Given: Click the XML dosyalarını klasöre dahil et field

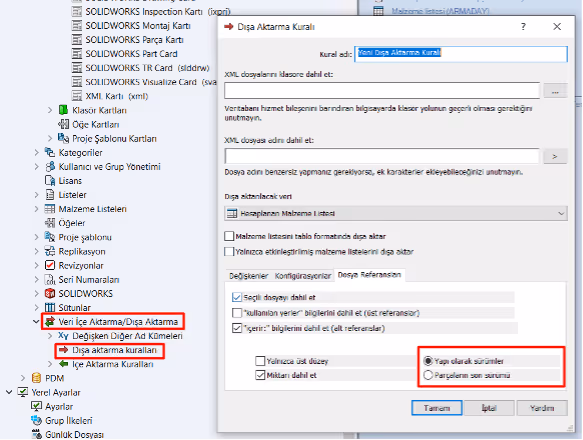Looking at the screenshot, I should click(382, 91).
